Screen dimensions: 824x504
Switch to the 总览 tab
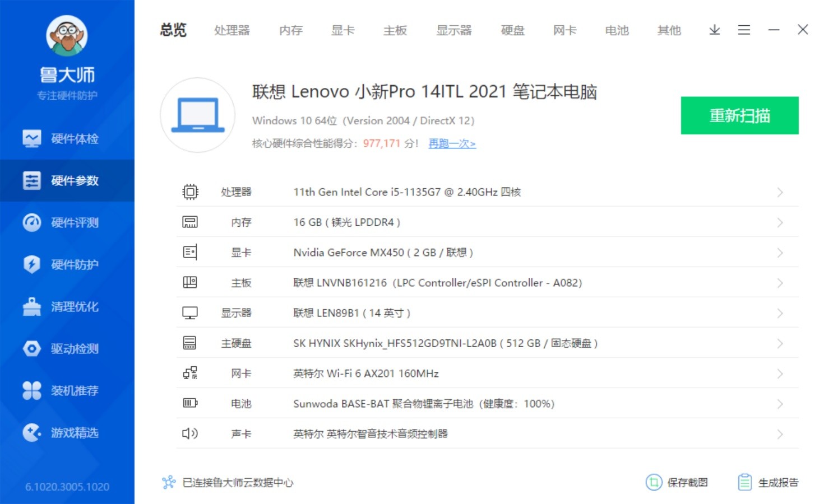(x=173, y=30)
